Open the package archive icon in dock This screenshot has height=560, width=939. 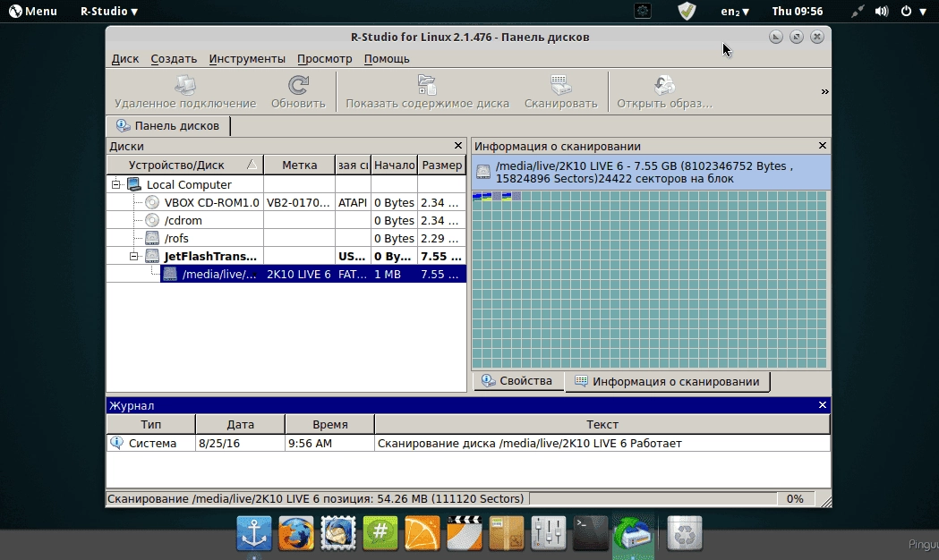(506, 533)
